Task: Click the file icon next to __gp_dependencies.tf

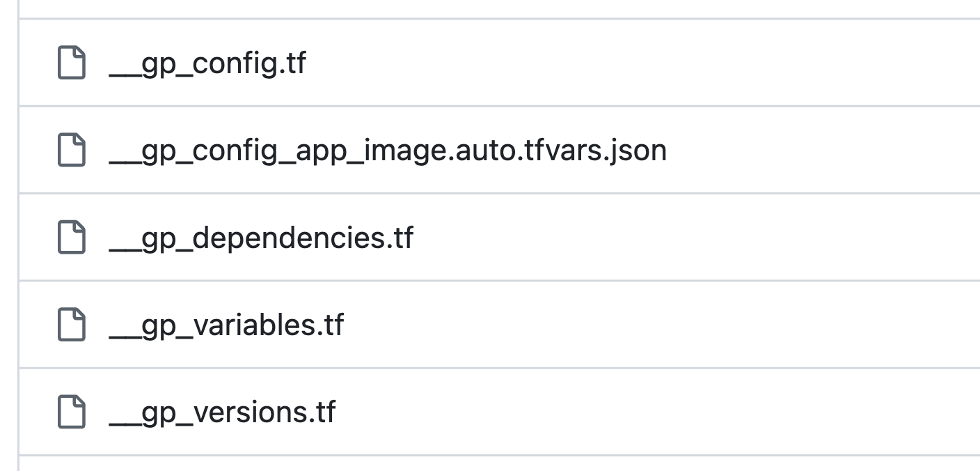Action: (x=72, y=238)
